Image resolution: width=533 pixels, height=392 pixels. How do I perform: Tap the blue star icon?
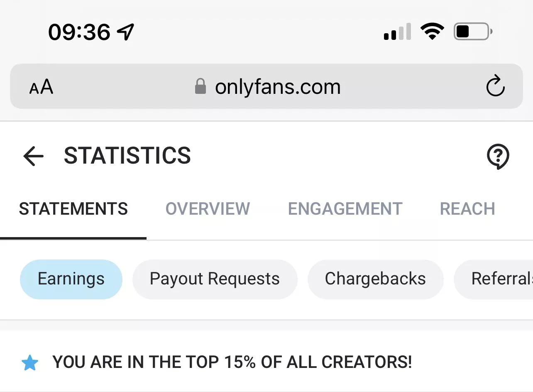coord(30,363)
